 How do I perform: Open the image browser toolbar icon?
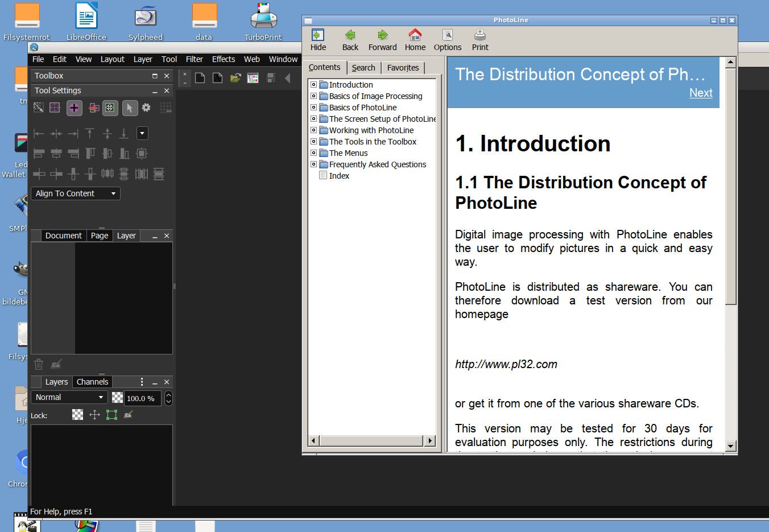coord(253,78)
